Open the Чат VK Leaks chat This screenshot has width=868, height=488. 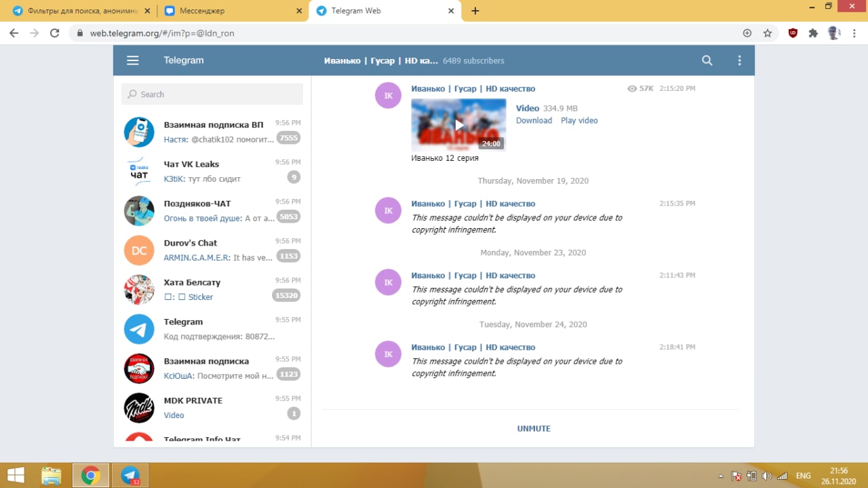[x=212, y=171]
